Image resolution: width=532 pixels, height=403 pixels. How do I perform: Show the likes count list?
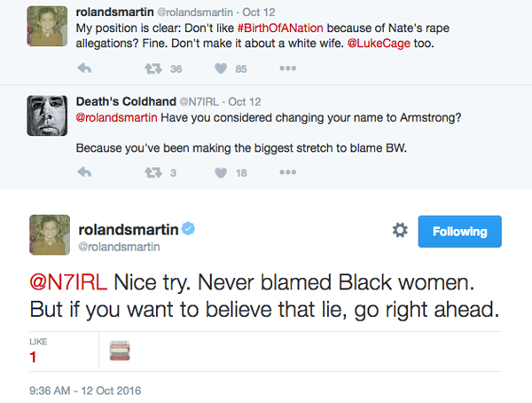coord(38,351)
